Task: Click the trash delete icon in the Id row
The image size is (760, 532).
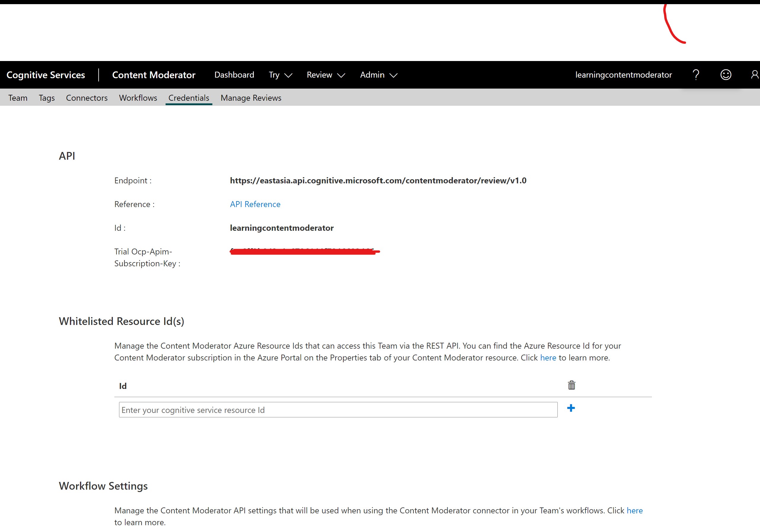Action: pyautogui.click(x=572, y=385)
